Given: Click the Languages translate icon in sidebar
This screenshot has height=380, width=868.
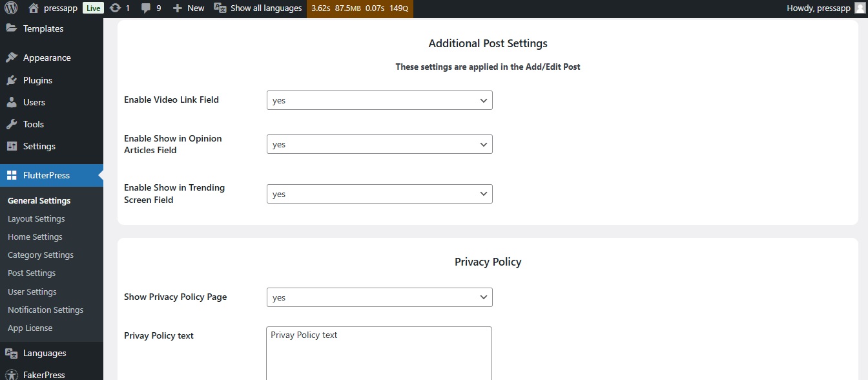Looking at the screenshot, I should [11, 353].
